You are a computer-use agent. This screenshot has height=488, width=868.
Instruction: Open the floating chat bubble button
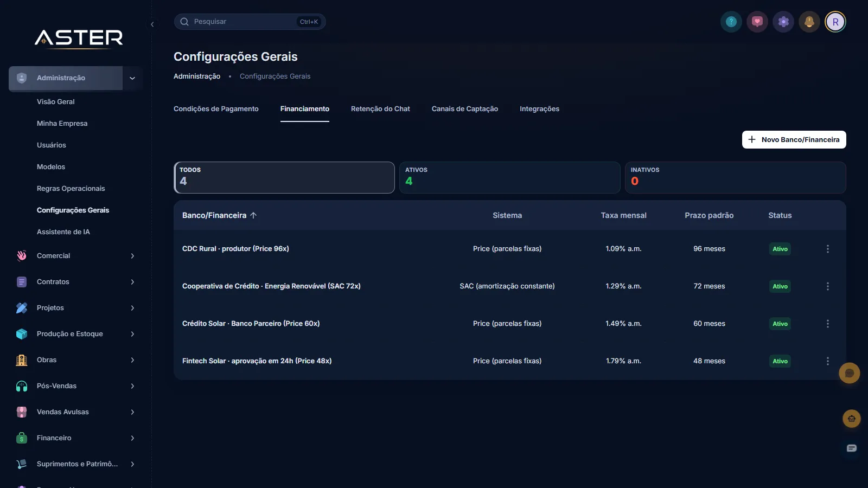[x=850, y=373]
